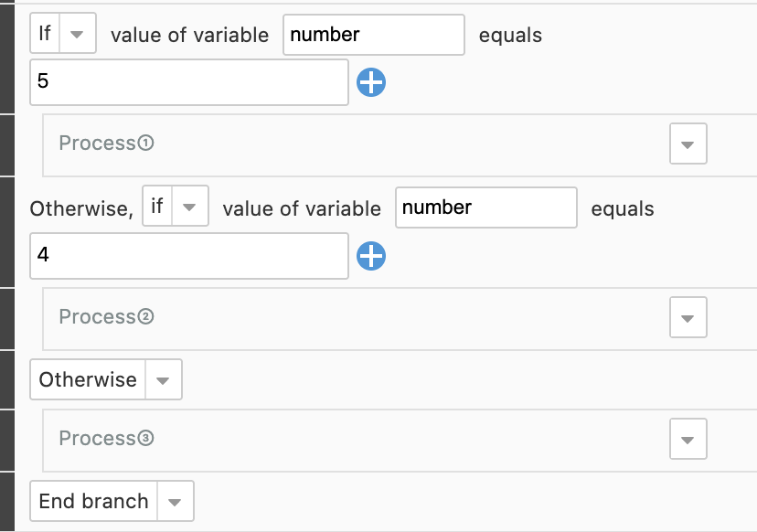Open the 'End branch' dropdown

point(175,501)
